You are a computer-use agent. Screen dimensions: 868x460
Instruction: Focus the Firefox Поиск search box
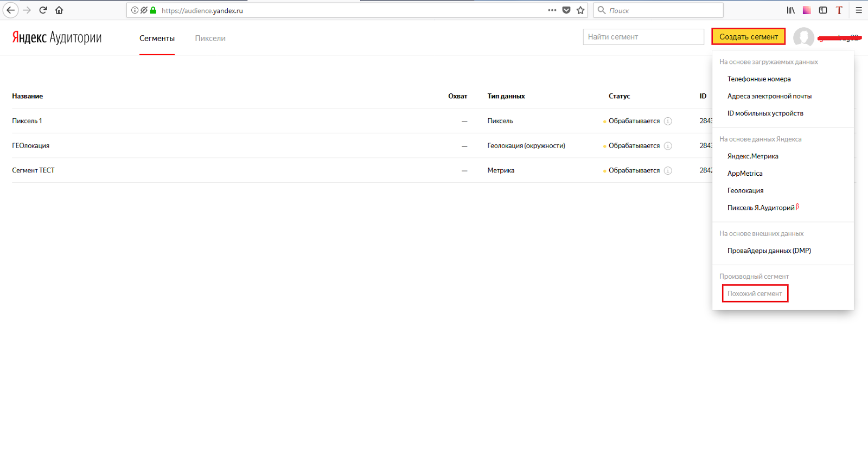(659, 10)
